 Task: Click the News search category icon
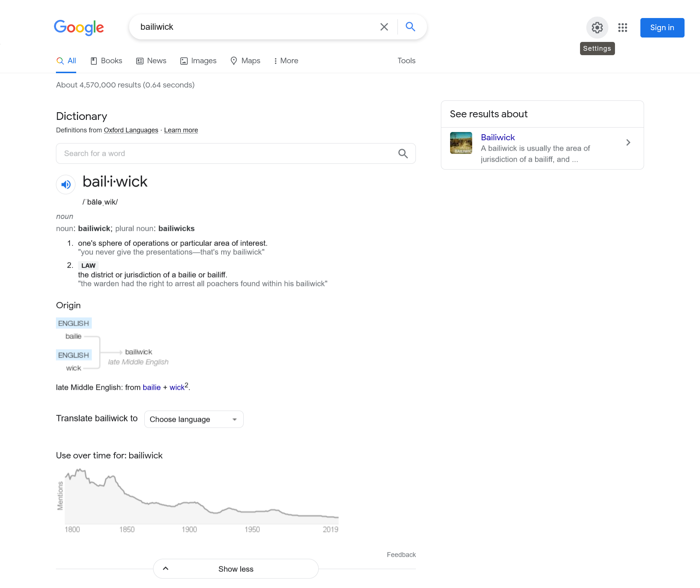pos(139,61)
